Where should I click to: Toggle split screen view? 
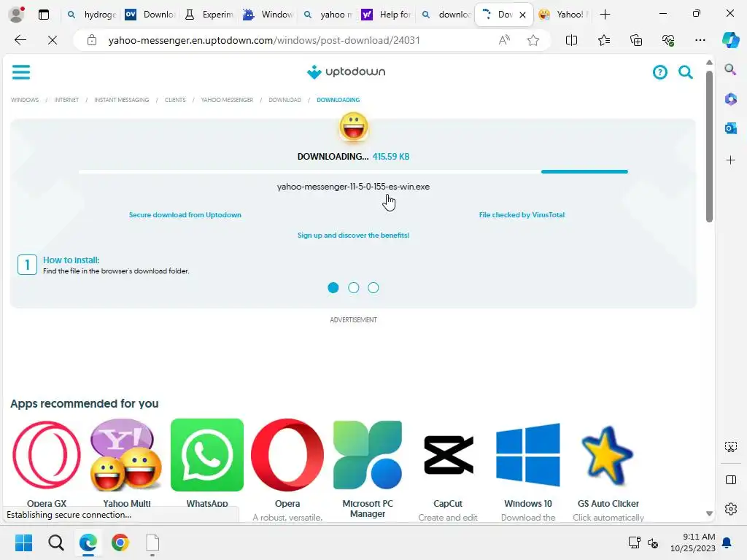pos(571,40)
